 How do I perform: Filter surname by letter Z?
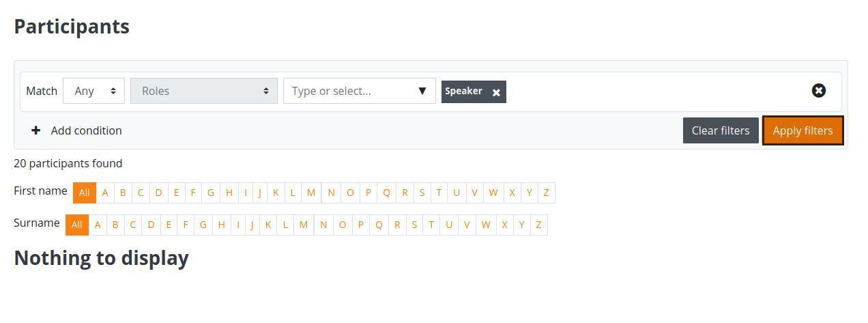click(538, 225)
